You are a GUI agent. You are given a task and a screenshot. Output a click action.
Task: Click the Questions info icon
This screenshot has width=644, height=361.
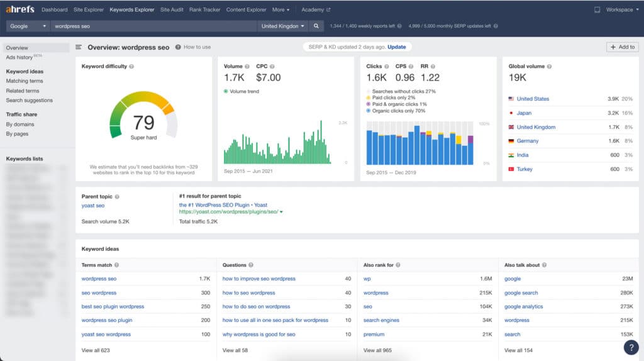(x=251, y=265)
